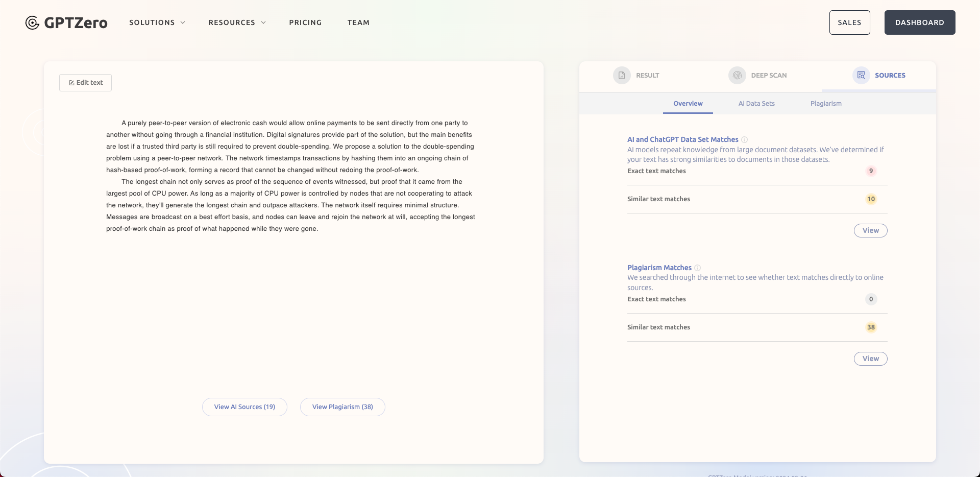This screenshot has height=477, width=980.
Task: Click the Deep Scan fingerprint icon
Action: [737, 76]
